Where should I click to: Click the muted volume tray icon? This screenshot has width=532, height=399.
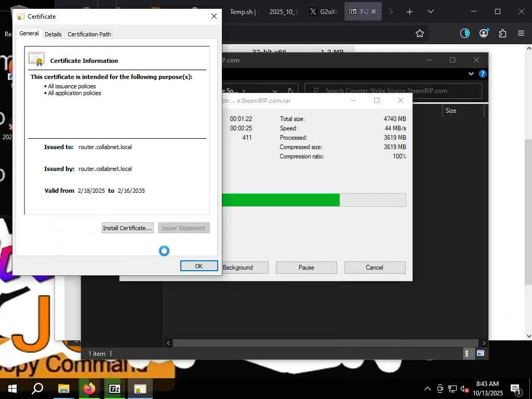(x=464, y=389)
